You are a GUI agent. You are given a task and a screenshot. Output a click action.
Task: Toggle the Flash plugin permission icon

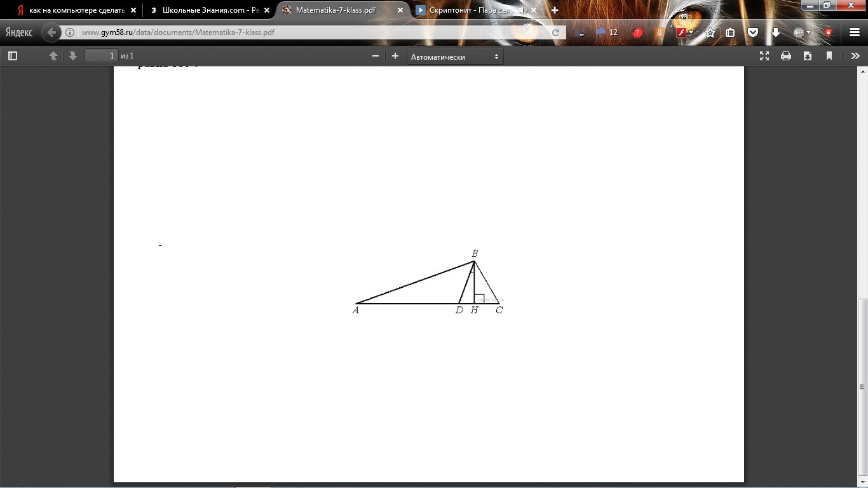681,32
